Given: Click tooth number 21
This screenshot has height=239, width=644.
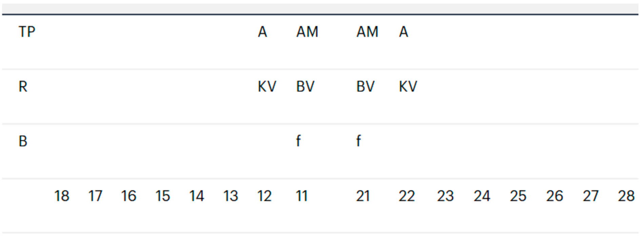Looking at the screenshot, I should (363, 196).
